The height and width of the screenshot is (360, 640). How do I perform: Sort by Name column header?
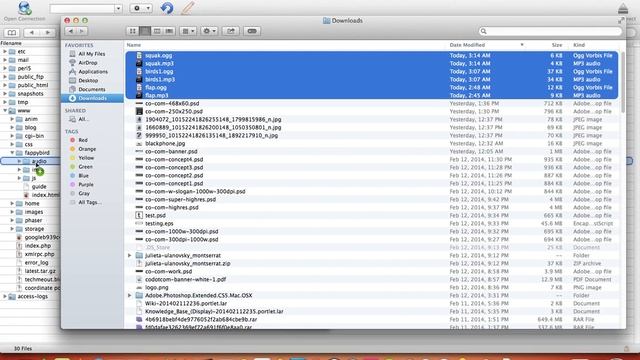tap(134, 45)
